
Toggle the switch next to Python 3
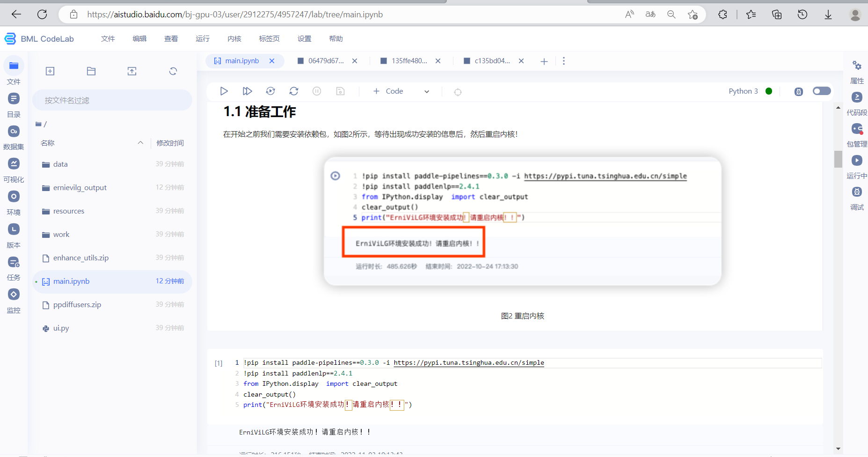click(822, 91)
